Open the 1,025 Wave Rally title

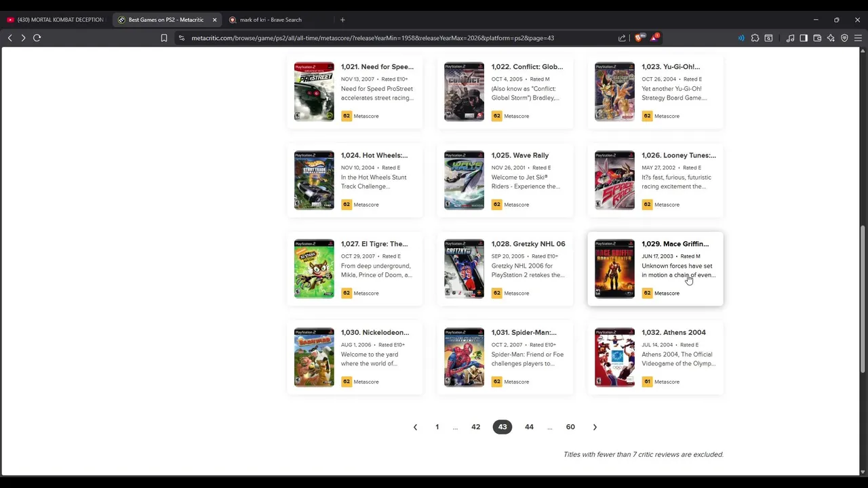pos(520,155)
